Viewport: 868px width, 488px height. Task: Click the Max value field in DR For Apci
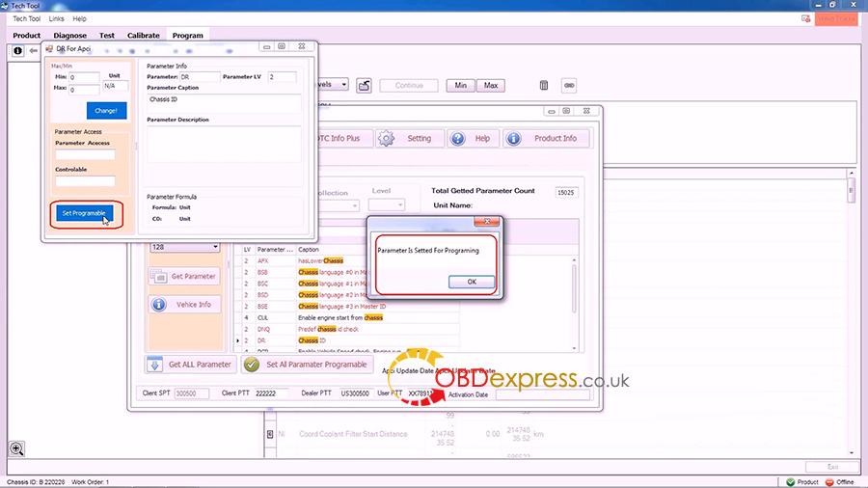tap(84, 90)
